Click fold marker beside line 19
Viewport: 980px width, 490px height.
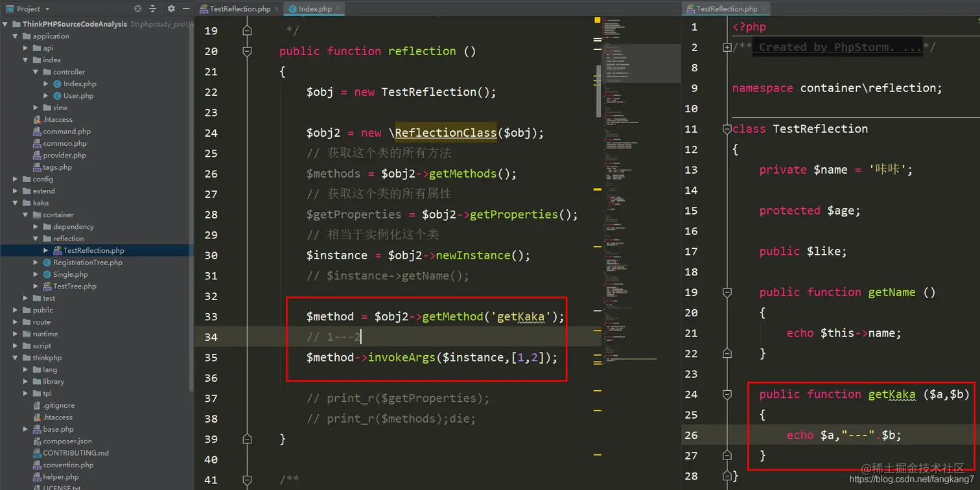pos(247,30)
